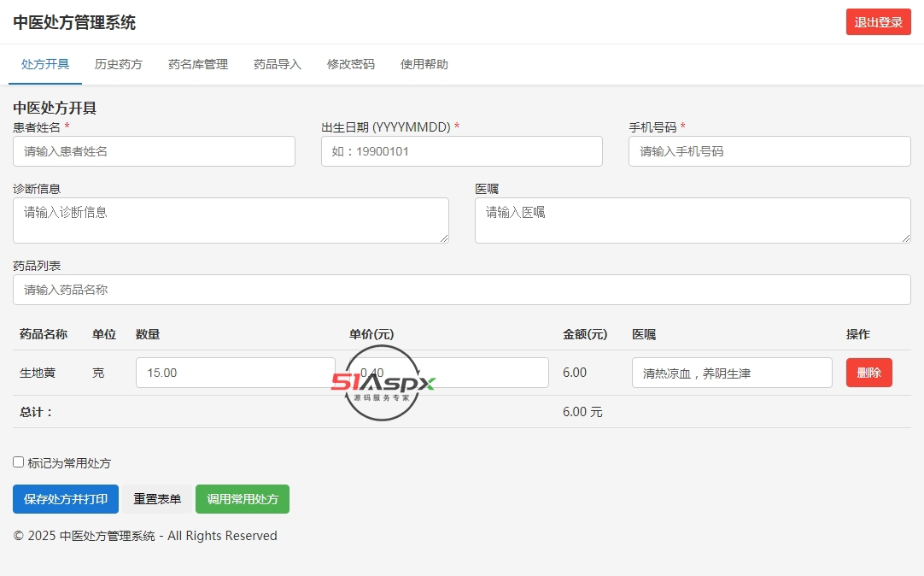Click the green 调用常用处方 button

pyautogui.click(x=243, y=499)
